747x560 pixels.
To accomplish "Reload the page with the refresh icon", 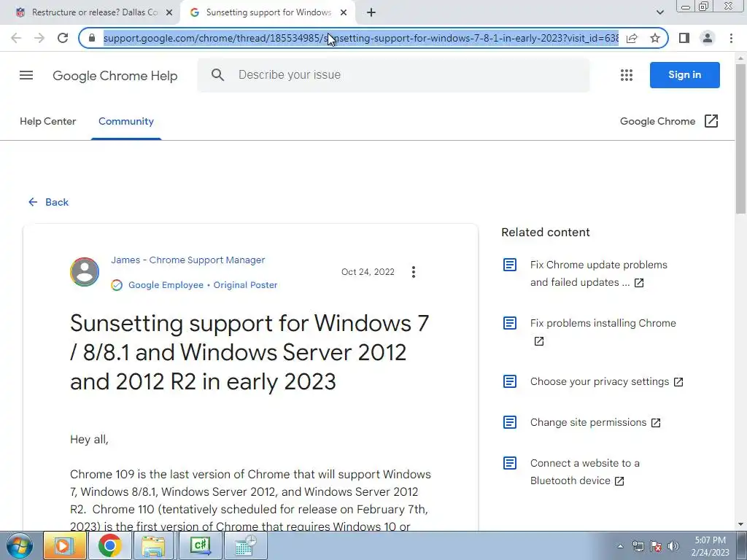I will [63, 38].
